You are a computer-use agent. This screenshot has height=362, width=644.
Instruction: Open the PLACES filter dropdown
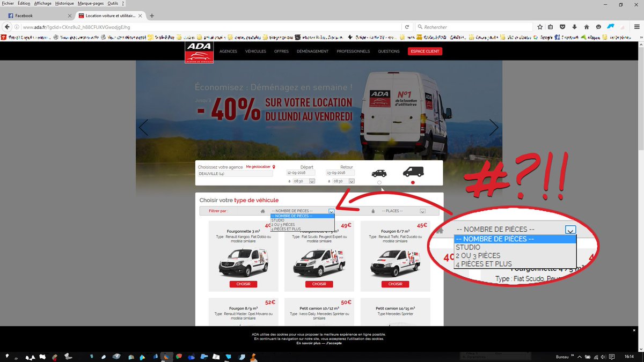403,211
